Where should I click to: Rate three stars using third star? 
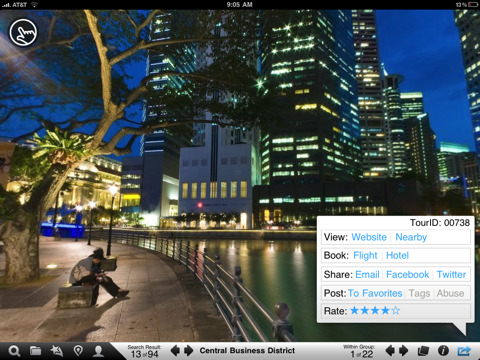click(375, 311)
